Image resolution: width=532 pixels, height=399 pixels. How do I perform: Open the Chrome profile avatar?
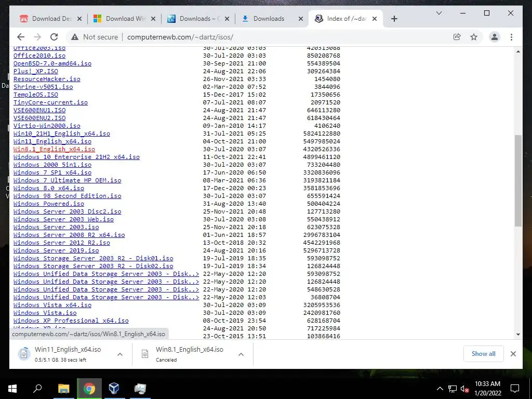[495, 37]
